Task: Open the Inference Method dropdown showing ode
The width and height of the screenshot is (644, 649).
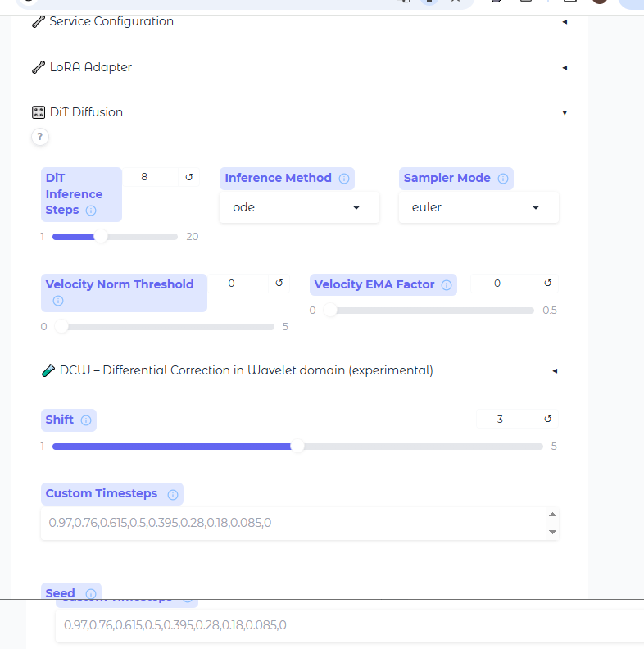Action: [x=299, y=207]
